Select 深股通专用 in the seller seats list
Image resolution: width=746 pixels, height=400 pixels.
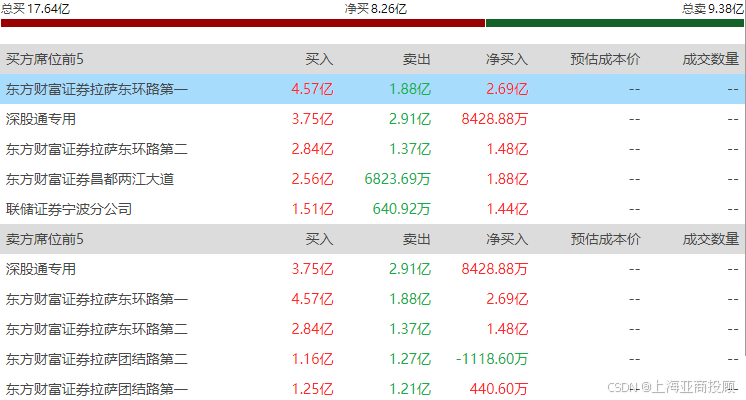[x=41, y=269]
